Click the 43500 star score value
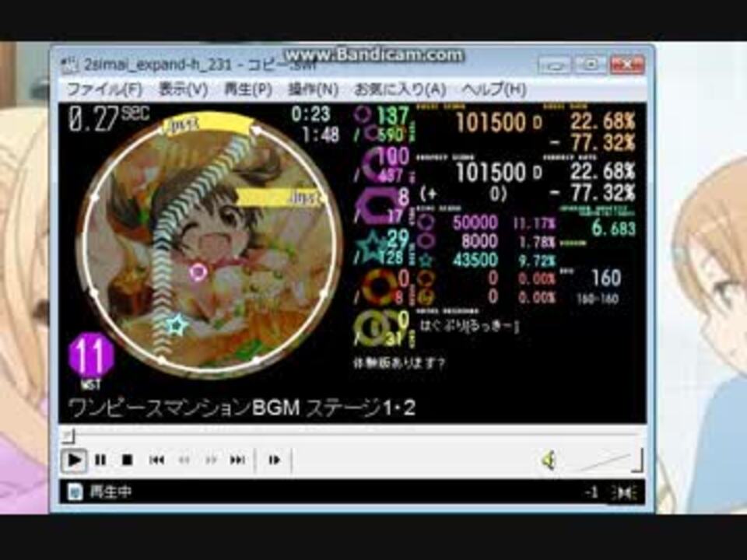 pos(475,260)
